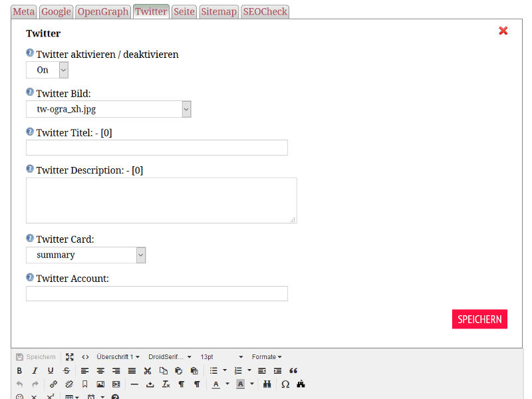Viewport: 532px width, 399px height.
Task: Insert bullet list
Action: 213,371
